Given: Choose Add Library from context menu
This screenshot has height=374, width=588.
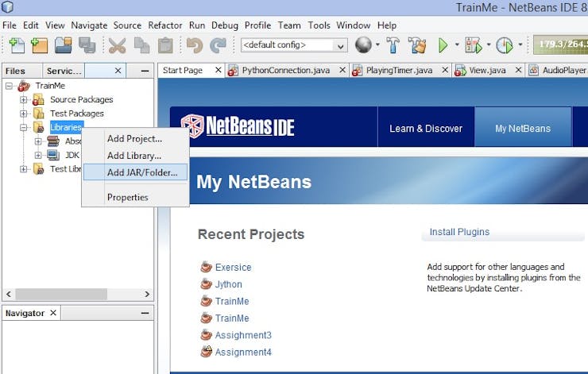Looking at the screenshot, I should (x=135, y=156).
